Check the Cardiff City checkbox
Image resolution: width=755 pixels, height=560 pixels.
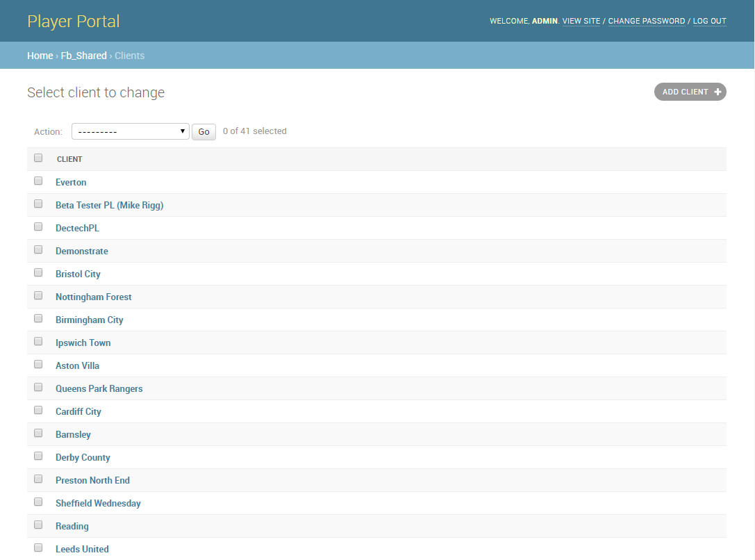click(x=38, y=410)
